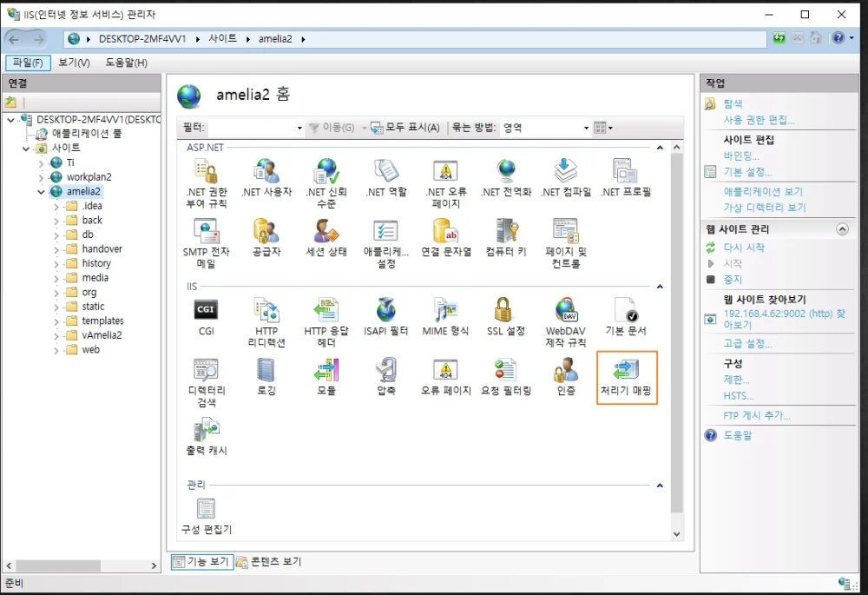The image size is (868, 595).
Task: Open the 인증 feature icon
Action: pos(565,377)
